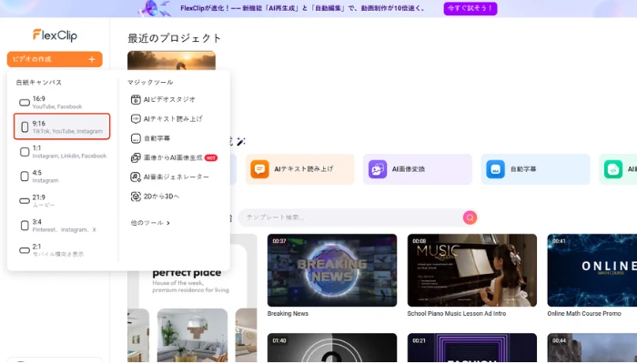
Task: Select the 3:4 canvas icon
Action: coord(25,226)
